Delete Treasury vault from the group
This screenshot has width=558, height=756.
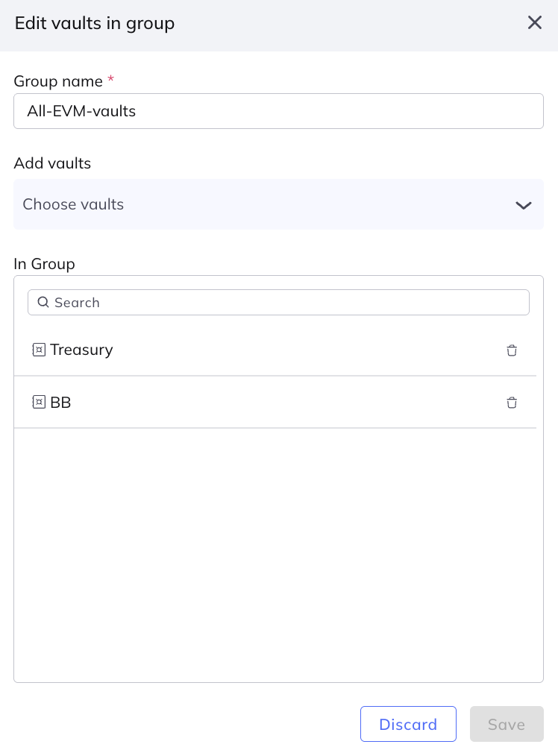pyautogui.click(x=512, y=350)
